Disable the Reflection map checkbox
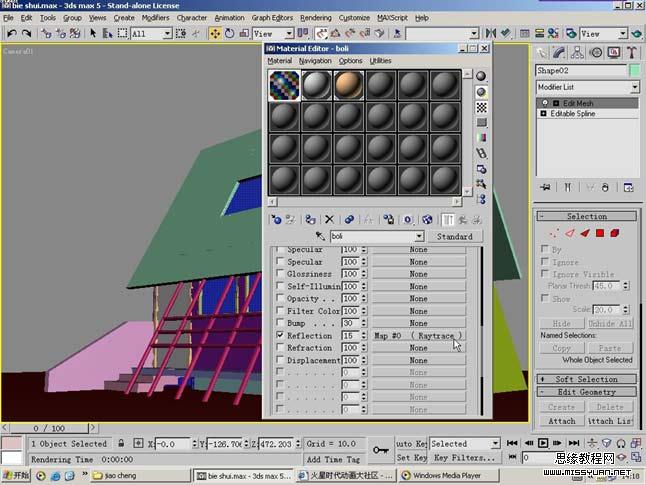The width and height of the screenshot is (646, 485). click(x=280, y=335)
